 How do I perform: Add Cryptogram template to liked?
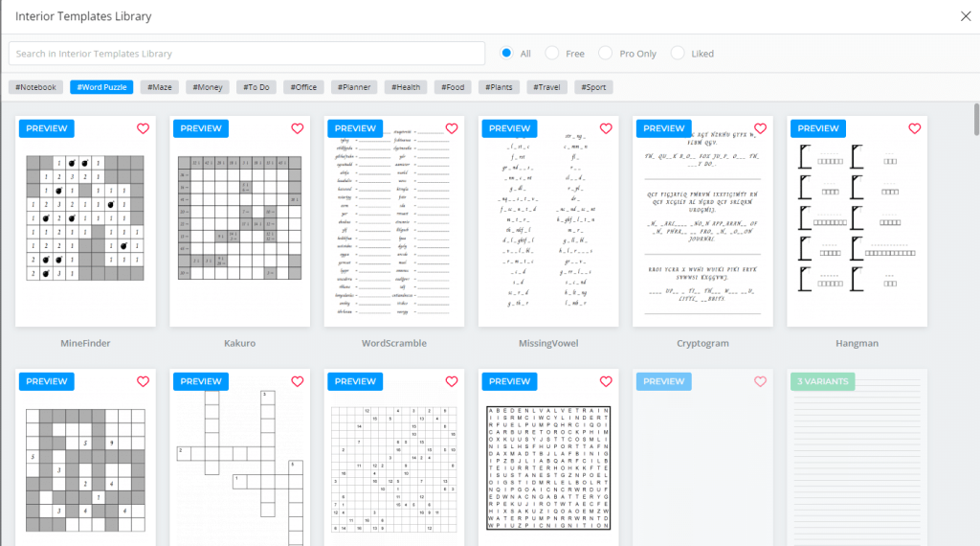[x=760, y=128]
